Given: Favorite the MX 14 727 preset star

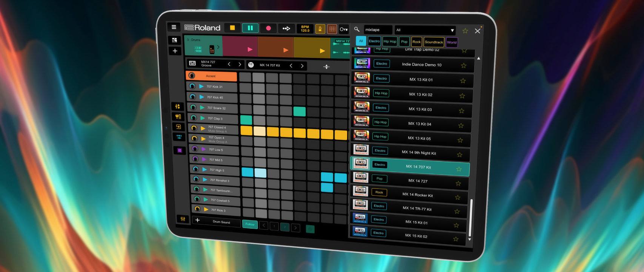Looking at the screenshot, I should pos(458,183).
